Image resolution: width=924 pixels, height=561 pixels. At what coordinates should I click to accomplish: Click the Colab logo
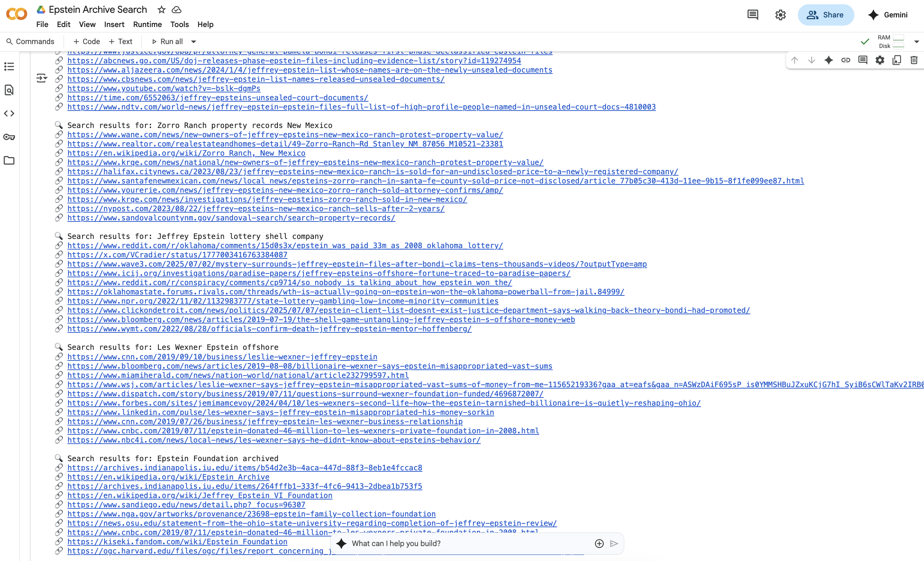click(x=16, y=14)
